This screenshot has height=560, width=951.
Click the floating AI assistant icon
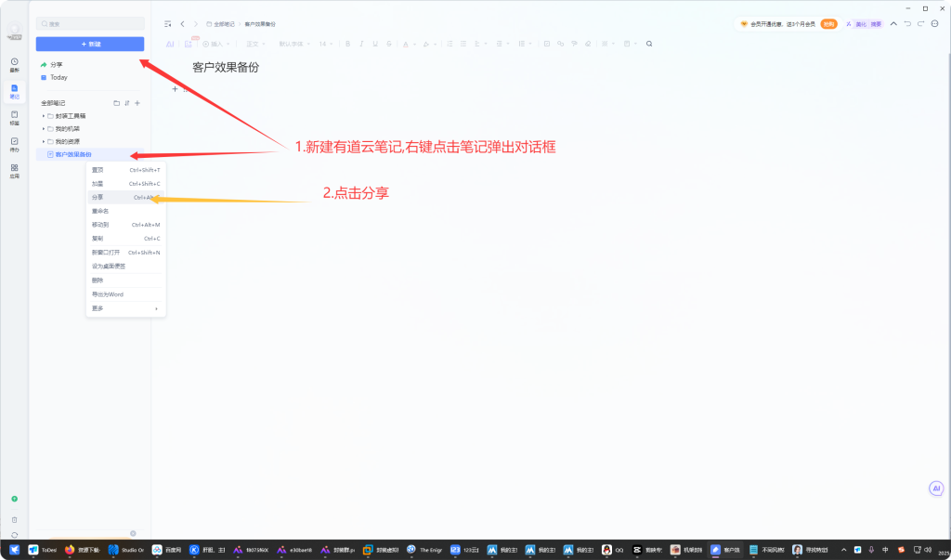(936, 488)
